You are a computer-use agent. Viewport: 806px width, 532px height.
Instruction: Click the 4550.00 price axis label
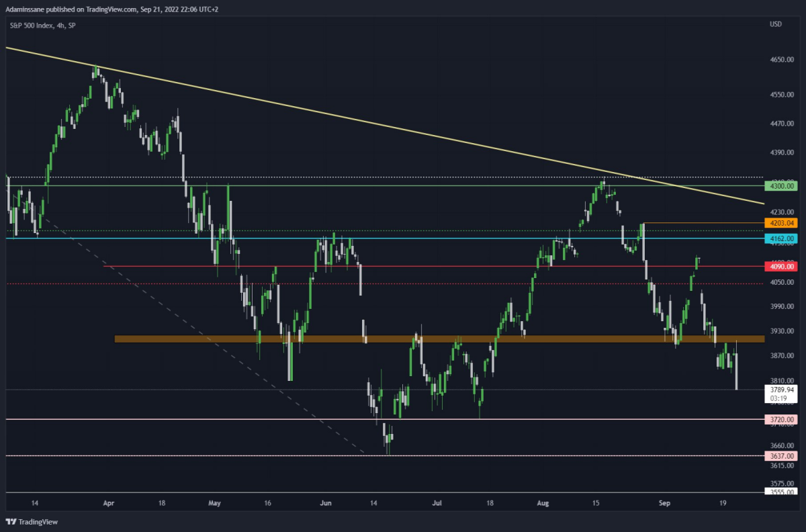[x=782, y=95]
